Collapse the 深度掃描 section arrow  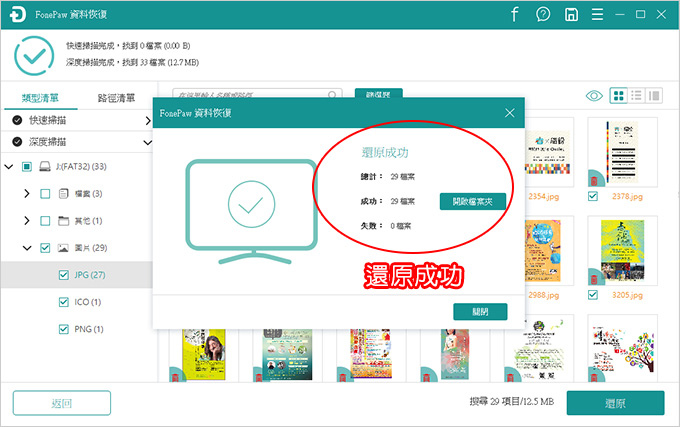147,142
